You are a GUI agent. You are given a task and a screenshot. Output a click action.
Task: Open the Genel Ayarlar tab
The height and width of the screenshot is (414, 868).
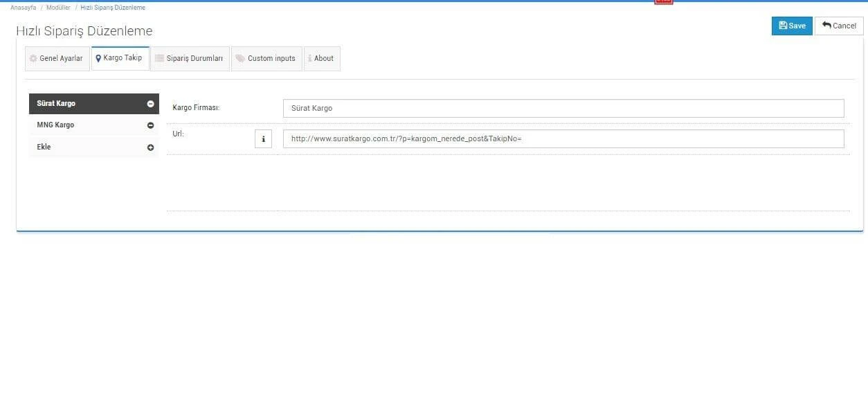57,59
